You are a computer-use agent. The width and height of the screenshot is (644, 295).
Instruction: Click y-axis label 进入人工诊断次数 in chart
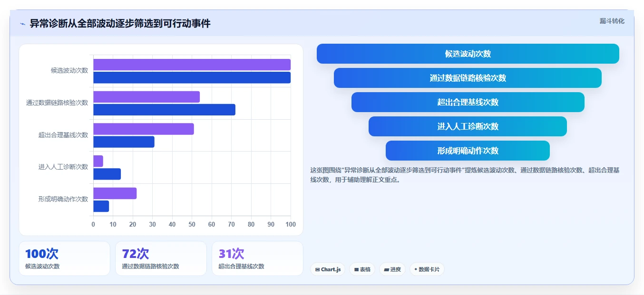(63, 167)
